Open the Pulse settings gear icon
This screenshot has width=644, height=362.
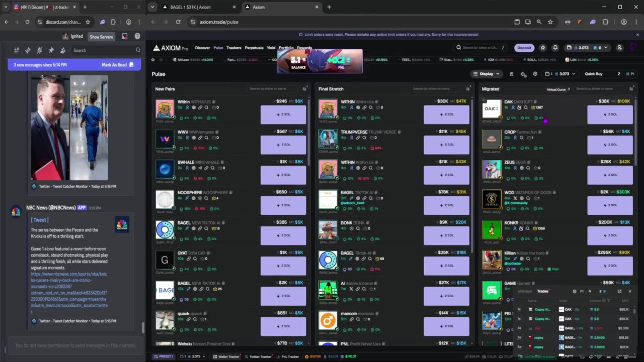click(535, 74)
